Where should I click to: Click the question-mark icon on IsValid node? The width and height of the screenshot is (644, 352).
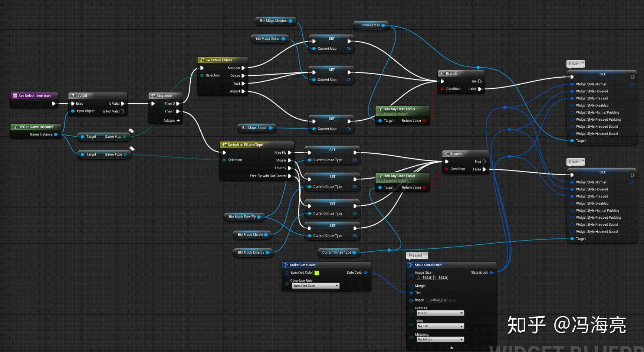tap(73, 95)
